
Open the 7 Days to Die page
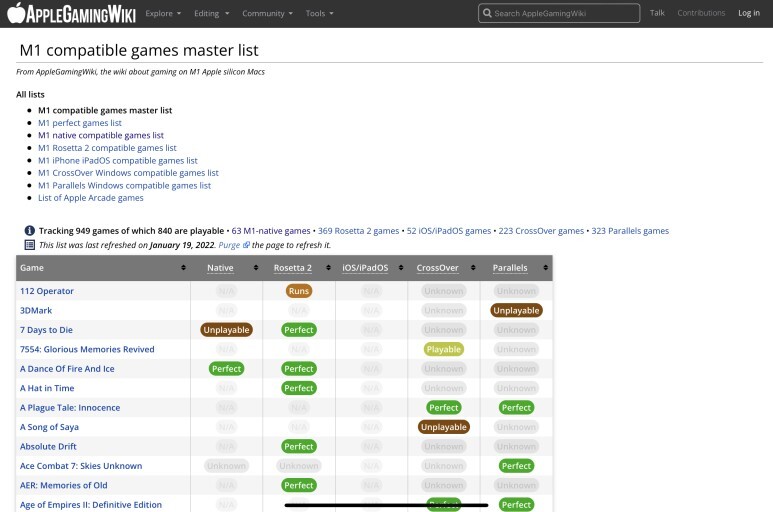(46, 330)
